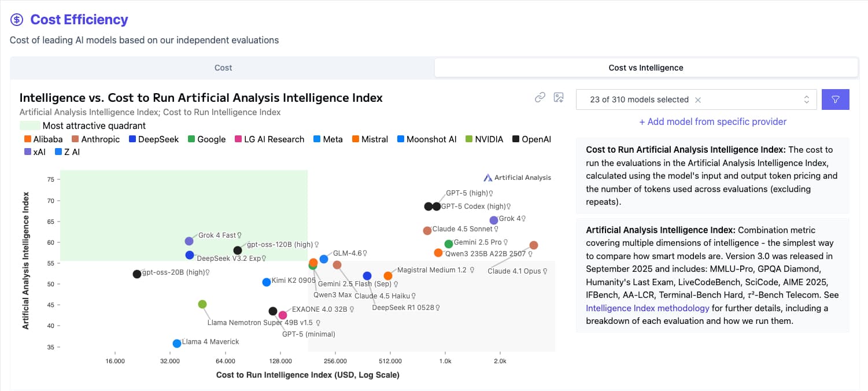Click the Claude 4.1 Opus data point
This screenshot has width=868, height=391.
click(x=533, y=245)
